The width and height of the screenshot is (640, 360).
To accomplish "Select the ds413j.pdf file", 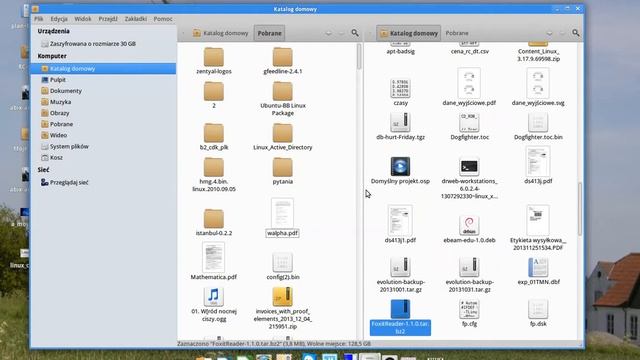I will 538,162.
